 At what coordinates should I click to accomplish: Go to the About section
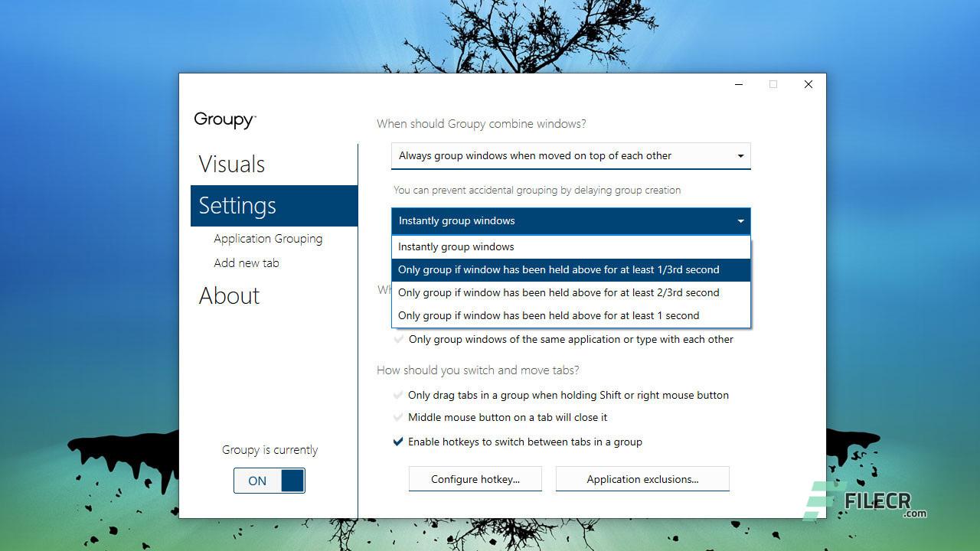230,295
